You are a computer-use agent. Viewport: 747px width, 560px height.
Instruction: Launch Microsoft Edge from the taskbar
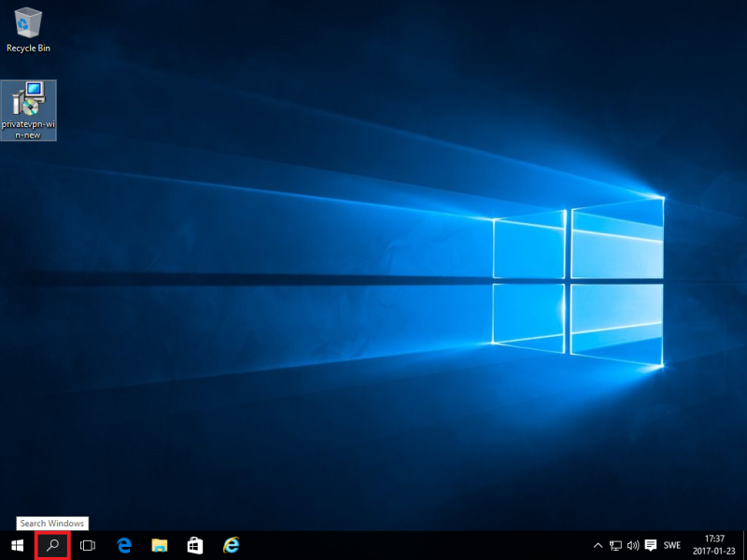pyautogui.click(x=123, y=545)
